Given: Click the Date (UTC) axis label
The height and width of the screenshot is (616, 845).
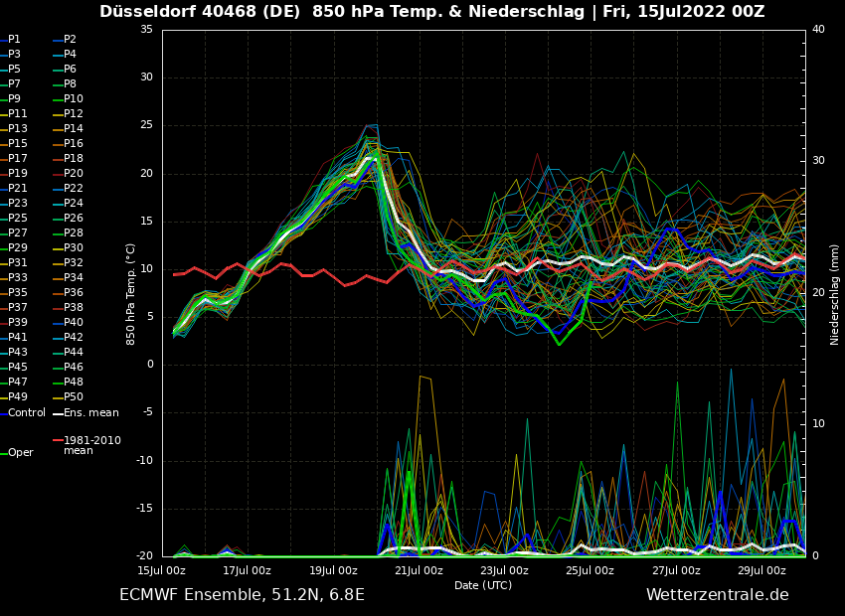Looking at the screenshot, I should click(x=483, y=586).
